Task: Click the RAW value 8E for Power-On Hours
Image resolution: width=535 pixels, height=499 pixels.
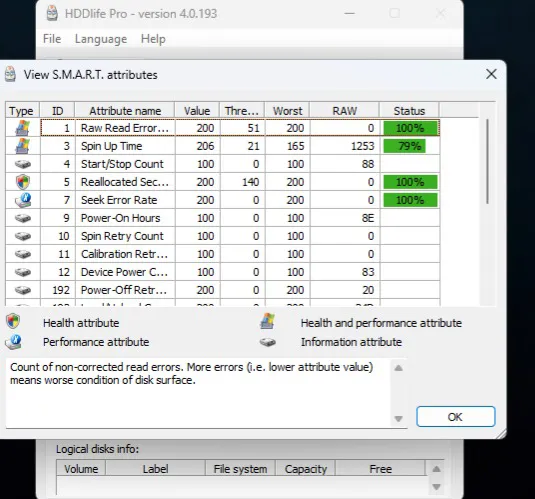Action: (x=368, y=218)
